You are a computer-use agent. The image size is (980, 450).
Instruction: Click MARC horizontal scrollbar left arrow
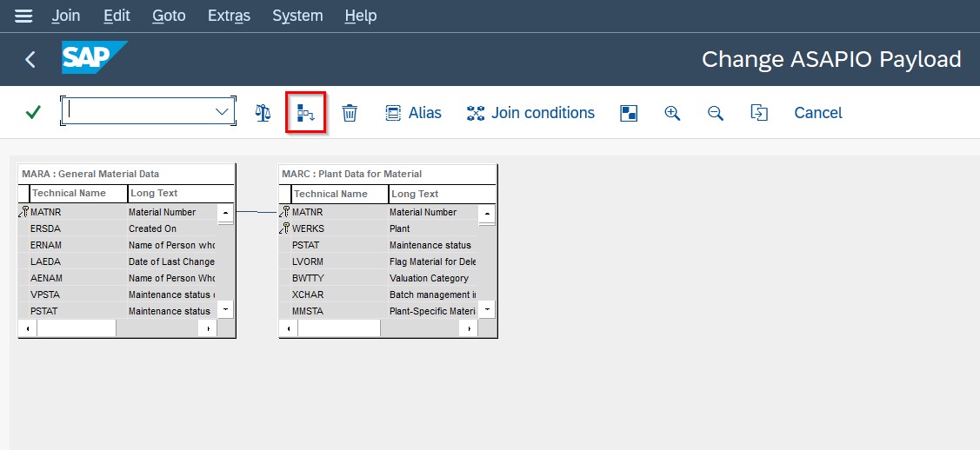point(288,328)
